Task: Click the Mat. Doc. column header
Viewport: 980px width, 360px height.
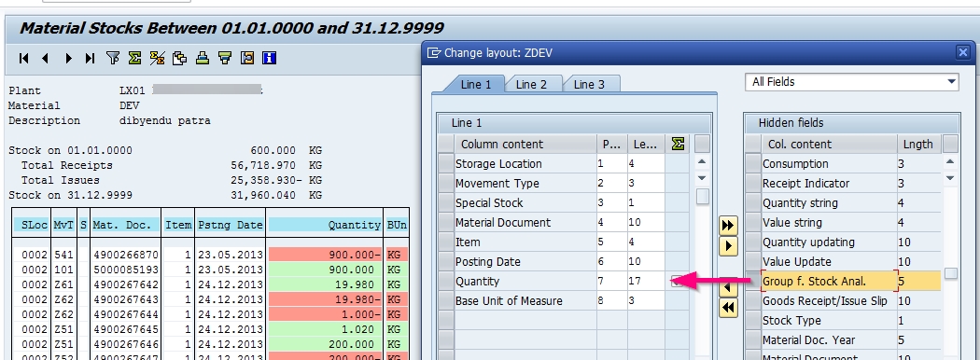Action: coord(125,226)
